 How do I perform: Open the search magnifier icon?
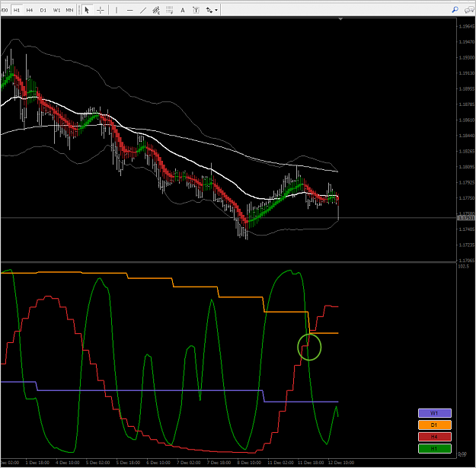coord(455,10)
